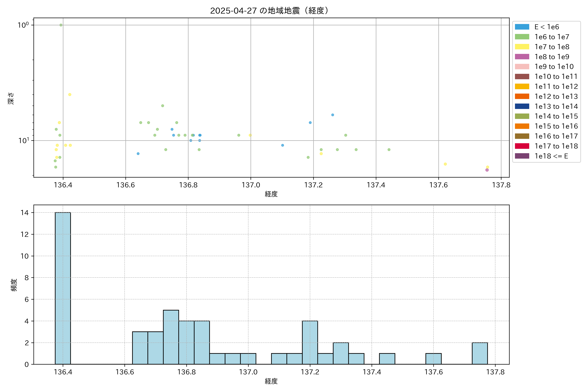Click the tallest histogram bar at 136.4

pyautogui.click(x=63, y=288)
